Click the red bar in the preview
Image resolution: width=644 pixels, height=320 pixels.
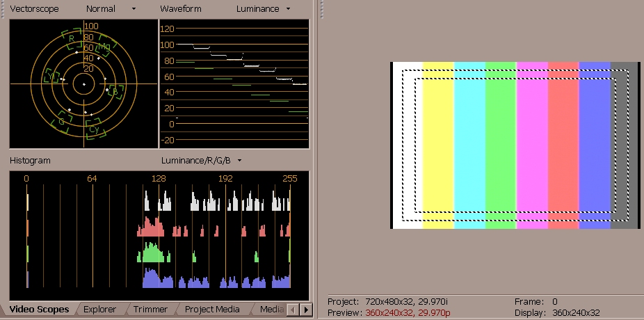pyautogui.click(x=563, y=145)
